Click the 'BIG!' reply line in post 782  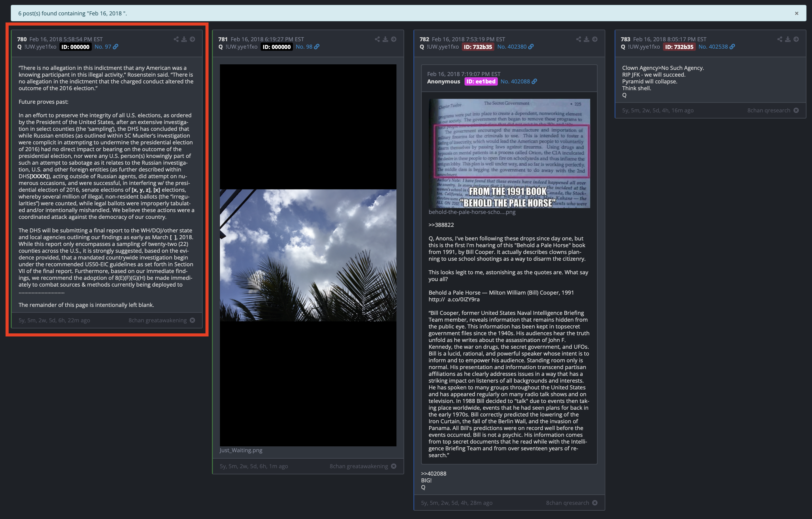click(426, 480)
